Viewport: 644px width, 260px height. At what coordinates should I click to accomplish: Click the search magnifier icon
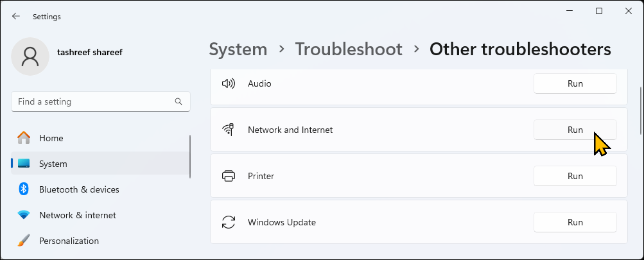pos(178,101)
